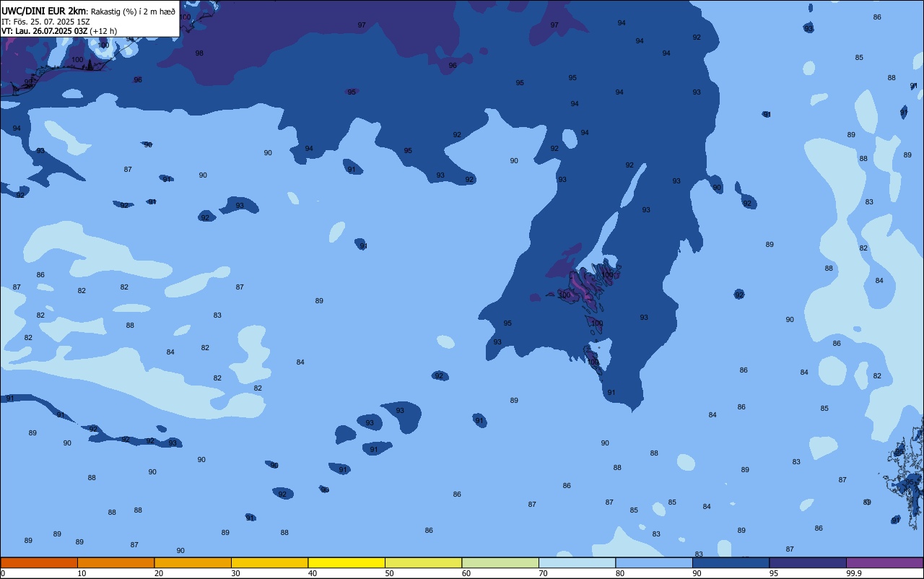Click the title text 'UWC/DINI EUR 2km'
Viewport: 924px width, 579px height.
click(43, 10)
